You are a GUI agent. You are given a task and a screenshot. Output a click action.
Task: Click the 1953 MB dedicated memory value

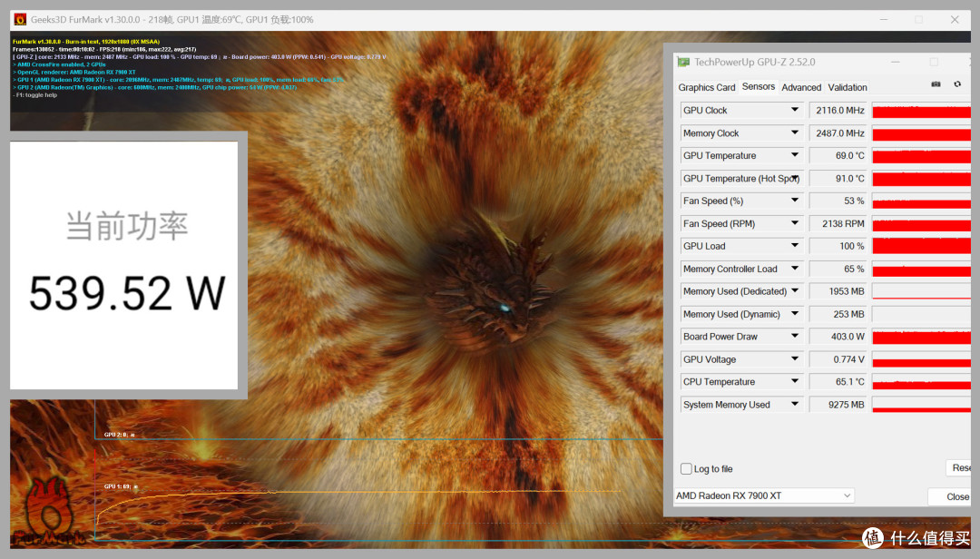pyautogui.click(x=838, y=291)
